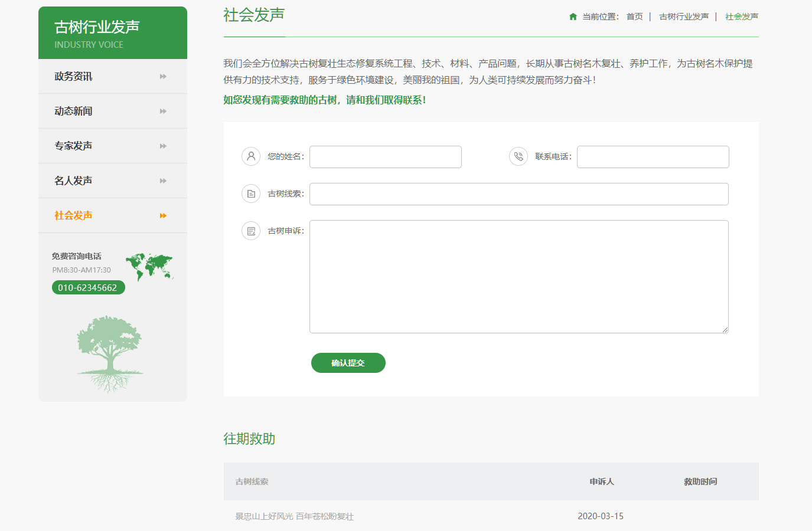
Task: Click the 救助时间 table column header
Action: coord(700,481)
